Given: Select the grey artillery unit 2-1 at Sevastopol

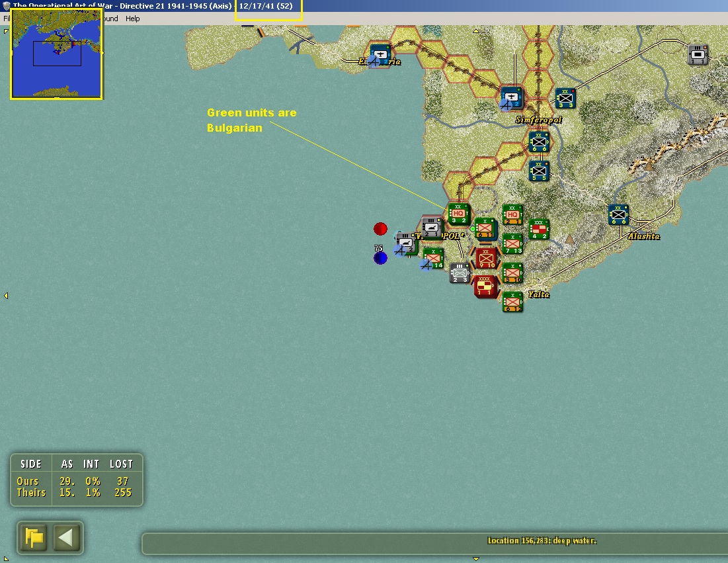Looking at the screenshot, I should tap(432, 228).
